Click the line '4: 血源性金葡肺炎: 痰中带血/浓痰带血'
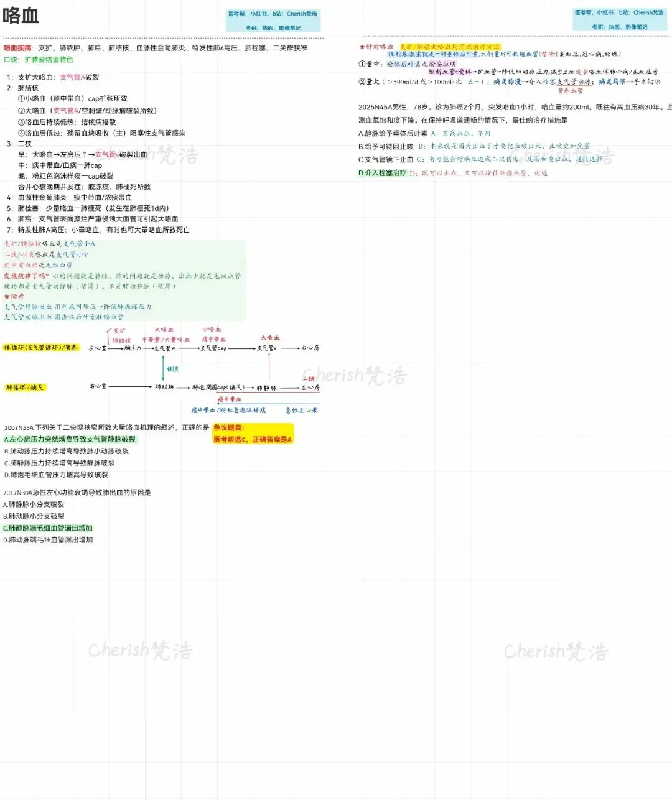Viewport: 672px width, 800px height. point(70,197)
